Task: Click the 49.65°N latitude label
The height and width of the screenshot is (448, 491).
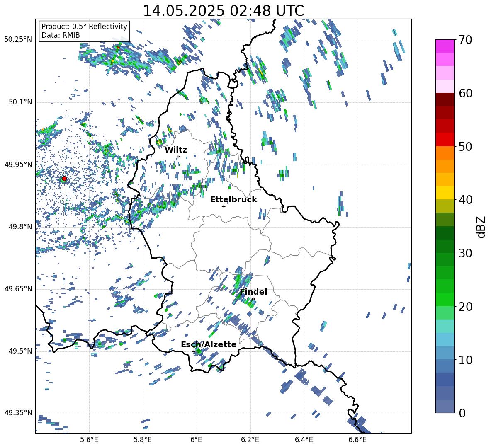Action: pos(18,288)
